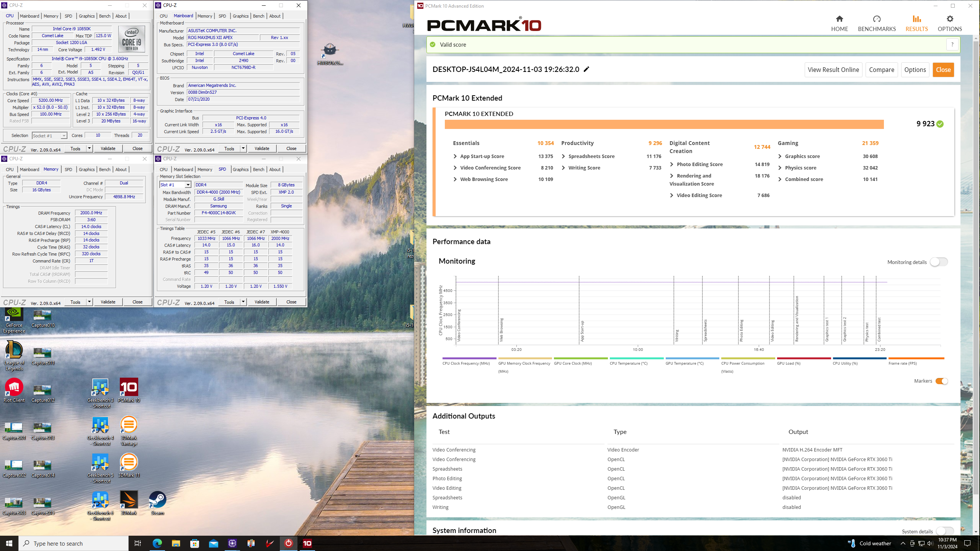Click Close button in CPU-Z SPD window
This screenshot has height=551, width=980.
tap(291, 302)
